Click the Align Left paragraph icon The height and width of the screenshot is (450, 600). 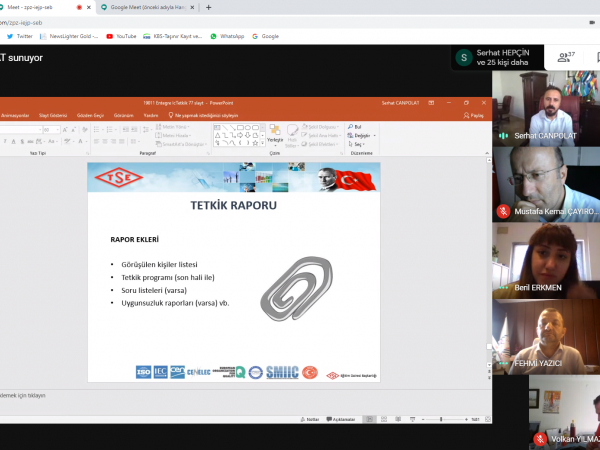point(96,141)
